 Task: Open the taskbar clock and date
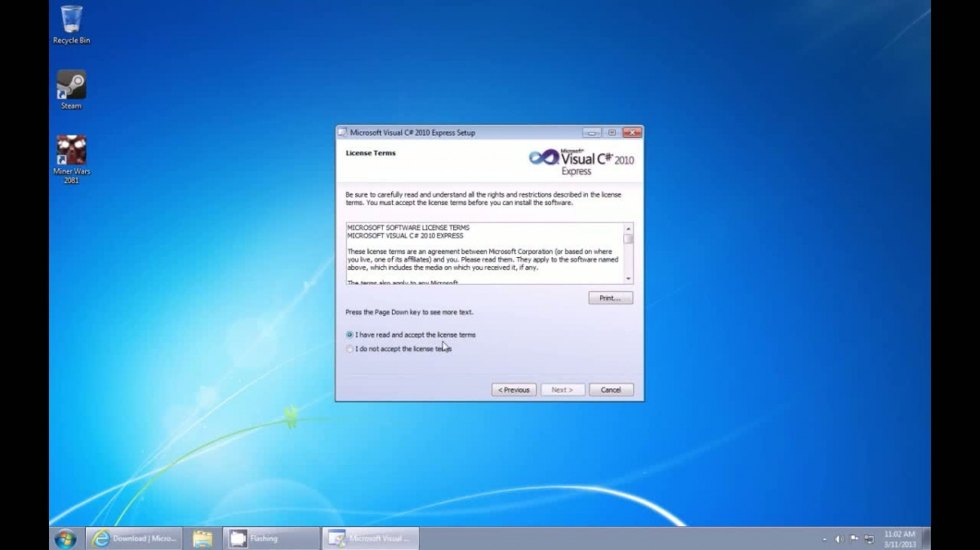pyautogui.click(x=899, y=539)
